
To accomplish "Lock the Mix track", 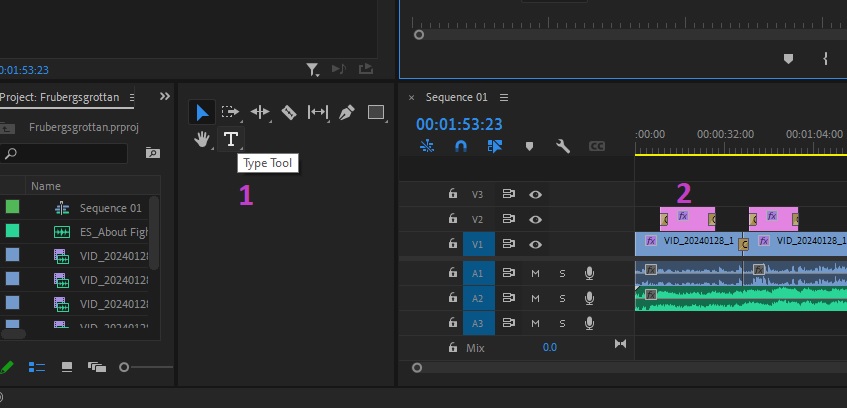I will 453,347.
